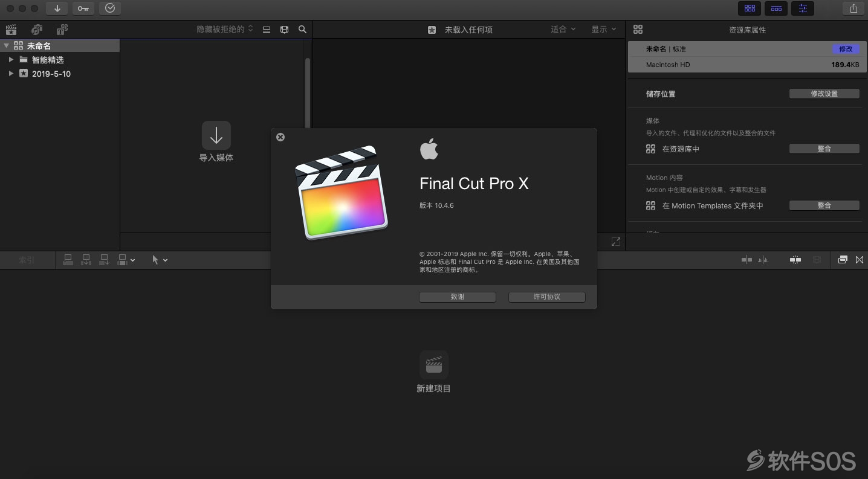Screen dimensions: 868x479
Task: Open photos and audio sidebar
Action: click(x=37, y=29)
